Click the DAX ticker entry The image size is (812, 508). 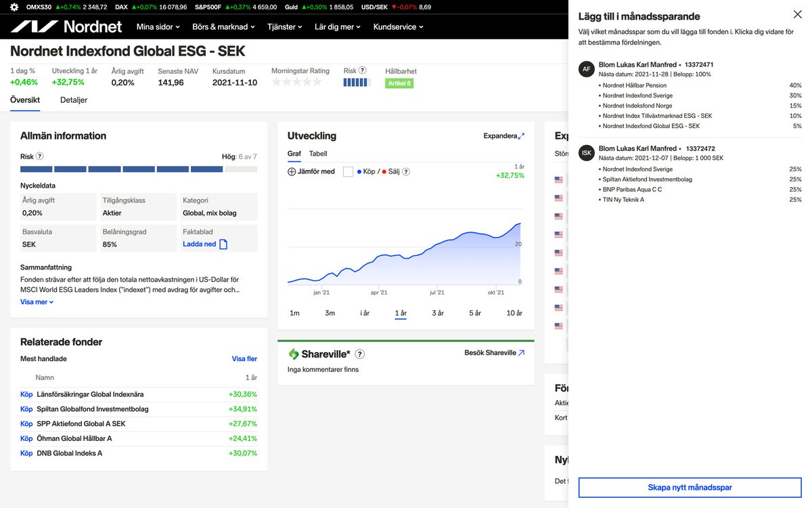pyautogui.click(x=151, y=7)
